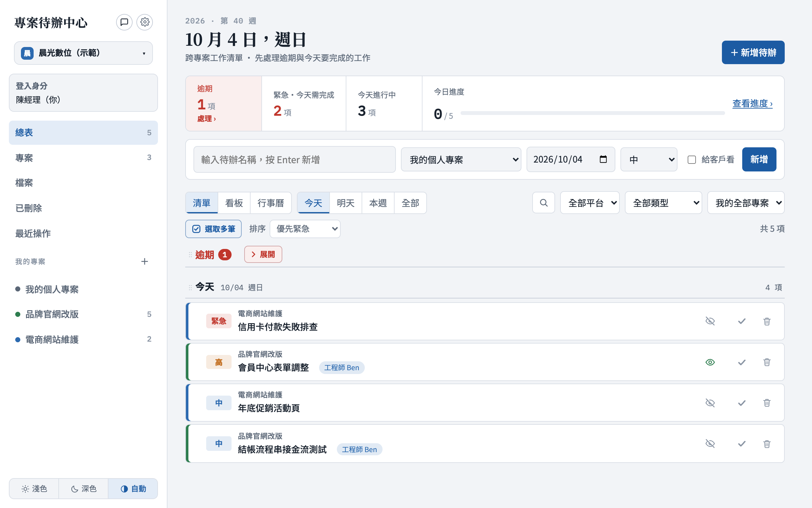
Task: Focus the 輸入待辦名稱 input field
Action: 295,160
